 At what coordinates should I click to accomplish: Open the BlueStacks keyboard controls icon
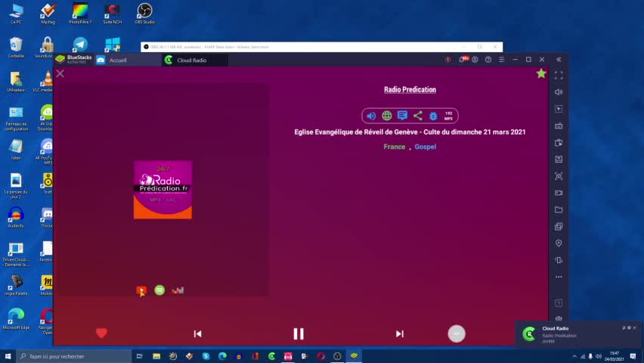click(x=559, y=126)
